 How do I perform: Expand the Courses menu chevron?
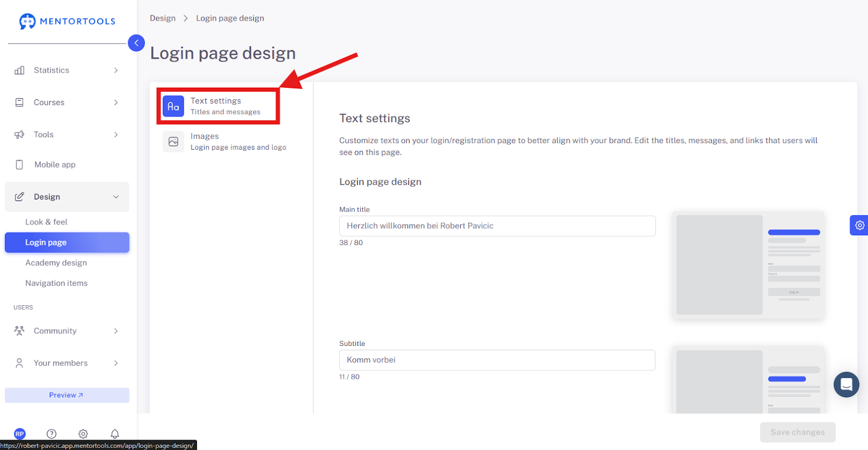click(x=116, y=102)
